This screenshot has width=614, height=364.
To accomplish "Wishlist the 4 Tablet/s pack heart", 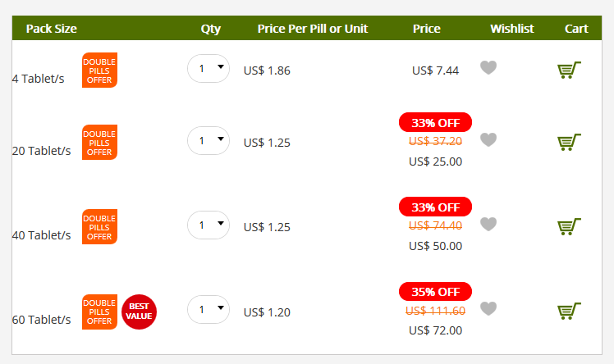I will tap(488, 68).
